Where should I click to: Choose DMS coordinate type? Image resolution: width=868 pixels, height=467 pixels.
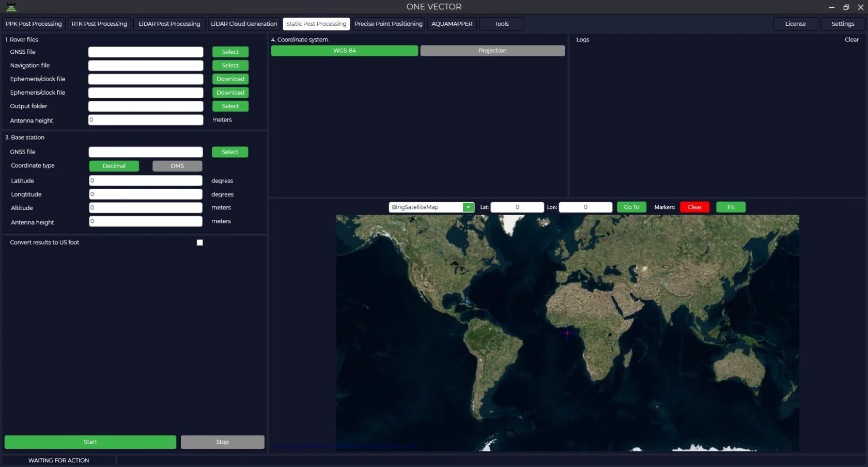pyautogui.click(x=177, y=166)
